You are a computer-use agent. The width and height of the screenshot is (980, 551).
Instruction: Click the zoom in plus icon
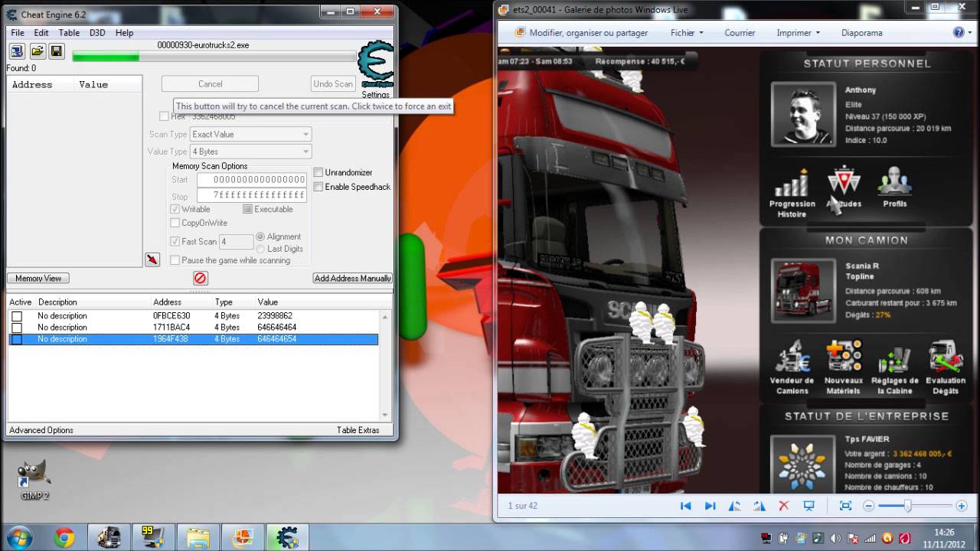[x=962, y=506]
